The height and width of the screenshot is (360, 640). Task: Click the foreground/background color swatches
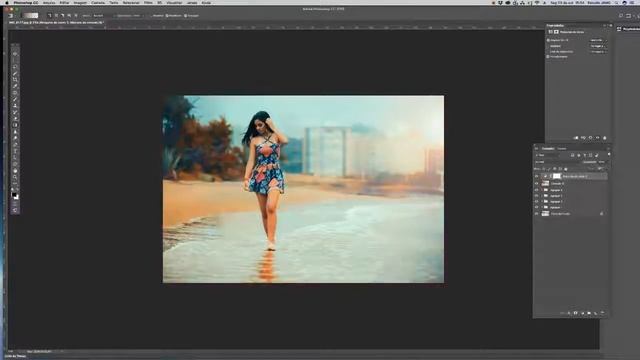click(15, 196)
